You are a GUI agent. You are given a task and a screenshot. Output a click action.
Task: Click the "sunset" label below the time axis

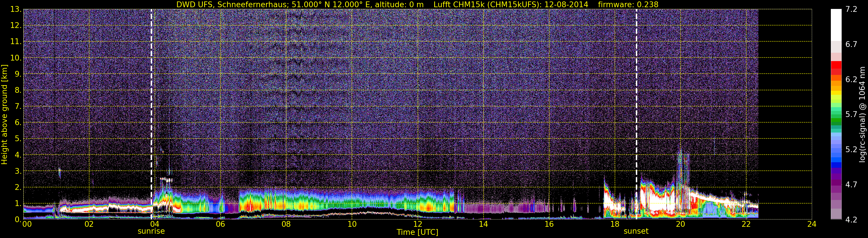pyautogui.click(x=636, y=231)
